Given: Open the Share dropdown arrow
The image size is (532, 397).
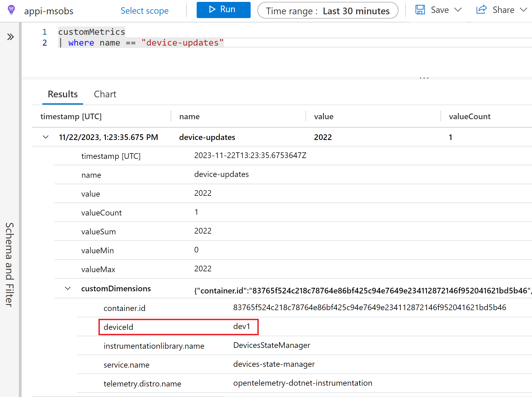Looking at the screenshot, I should (523, 10).
